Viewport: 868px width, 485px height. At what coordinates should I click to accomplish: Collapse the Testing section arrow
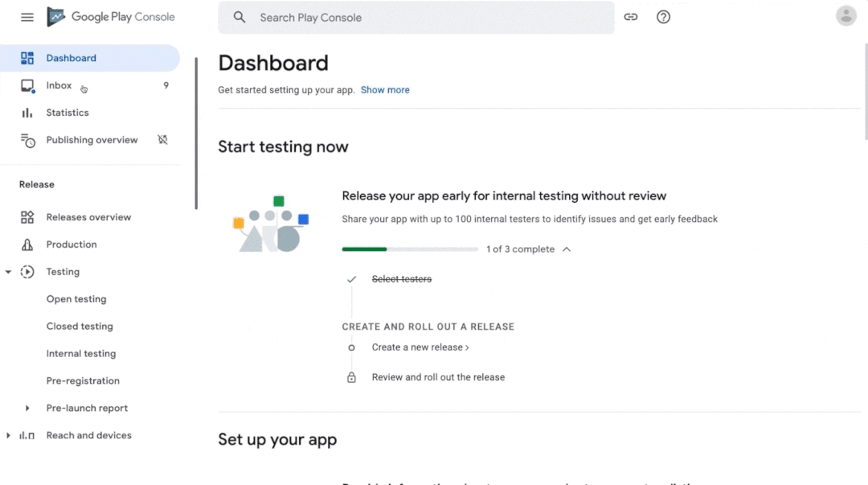tap(8, 272)
